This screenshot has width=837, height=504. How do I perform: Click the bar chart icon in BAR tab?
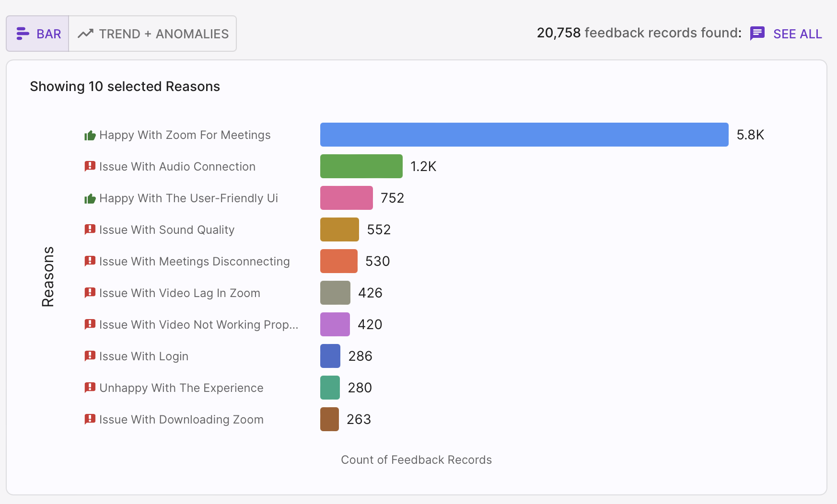tap(23, 34)
